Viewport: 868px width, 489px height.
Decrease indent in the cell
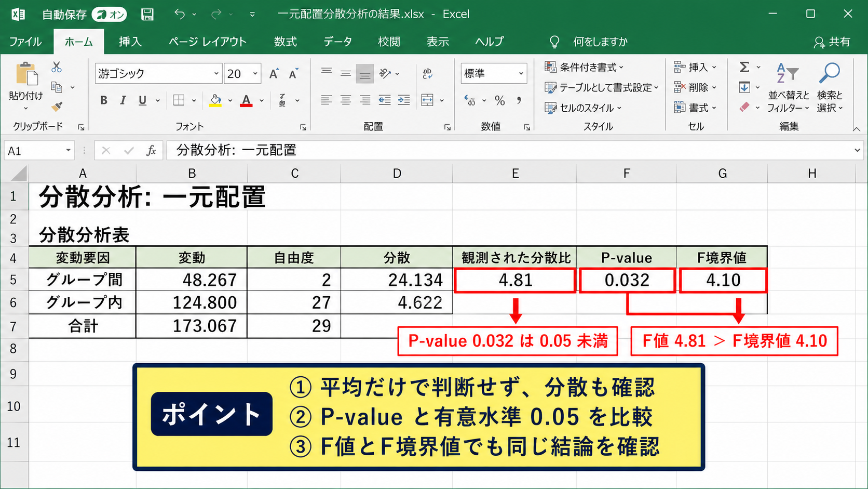(x=385, y=100)
